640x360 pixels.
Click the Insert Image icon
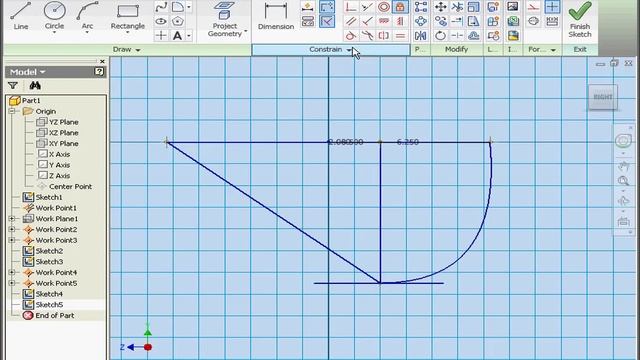click(513, 7)
